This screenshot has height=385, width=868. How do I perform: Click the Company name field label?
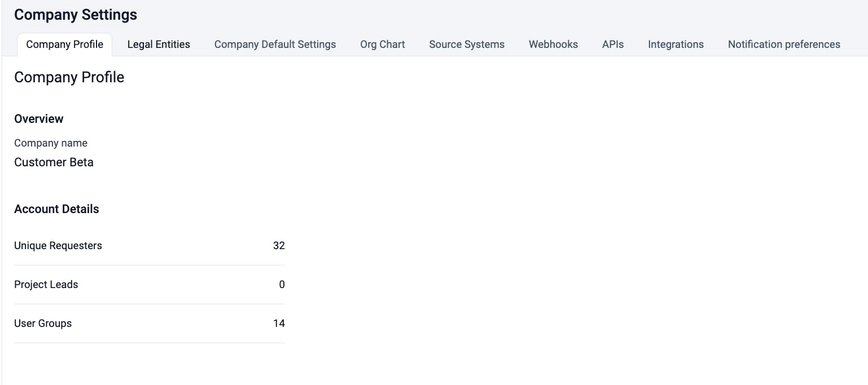tap(50, 143)
